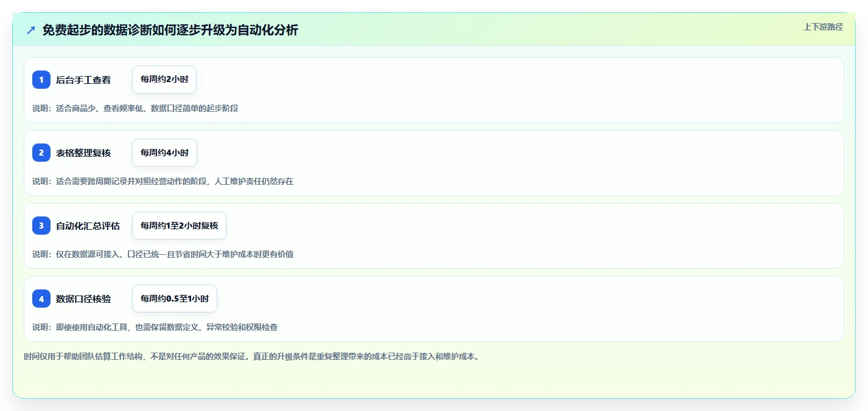Image resolution: width=868 pixels, height=411 pixels.
Task: Click the 每周约4小时 pill
Action: tap(164, 153)
